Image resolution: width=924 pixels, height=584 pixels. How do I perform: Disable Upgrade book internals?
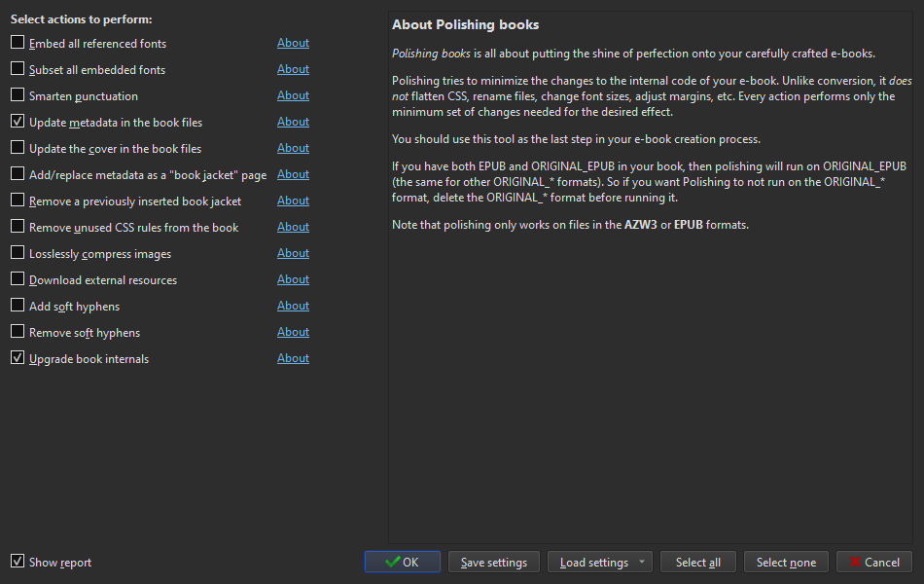[x=16, y=358]
